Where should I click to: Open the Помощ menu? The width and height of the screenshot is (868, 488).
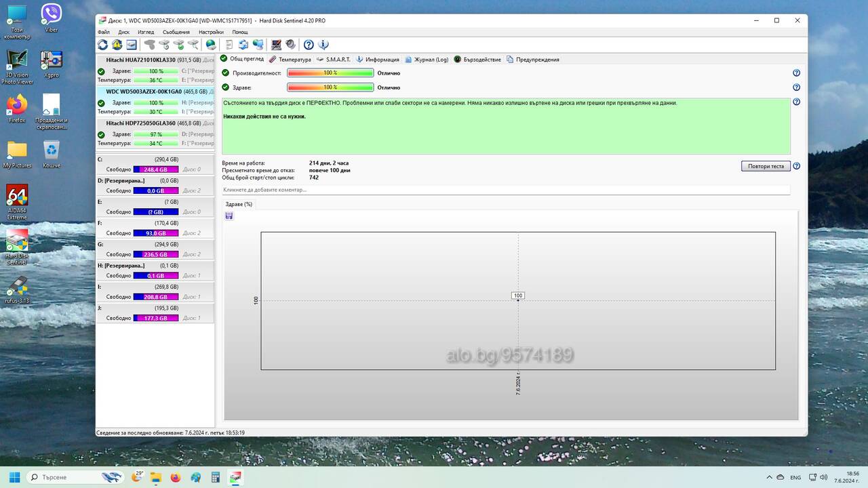click(x=240, y=32)
